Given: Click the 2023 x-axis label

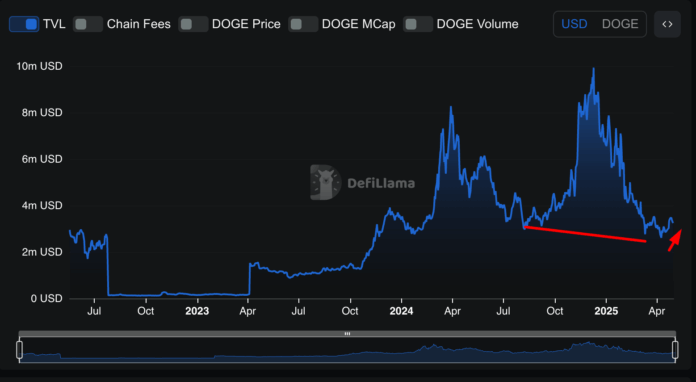Looking at the screenshot, I should click(x=197, y=311).
